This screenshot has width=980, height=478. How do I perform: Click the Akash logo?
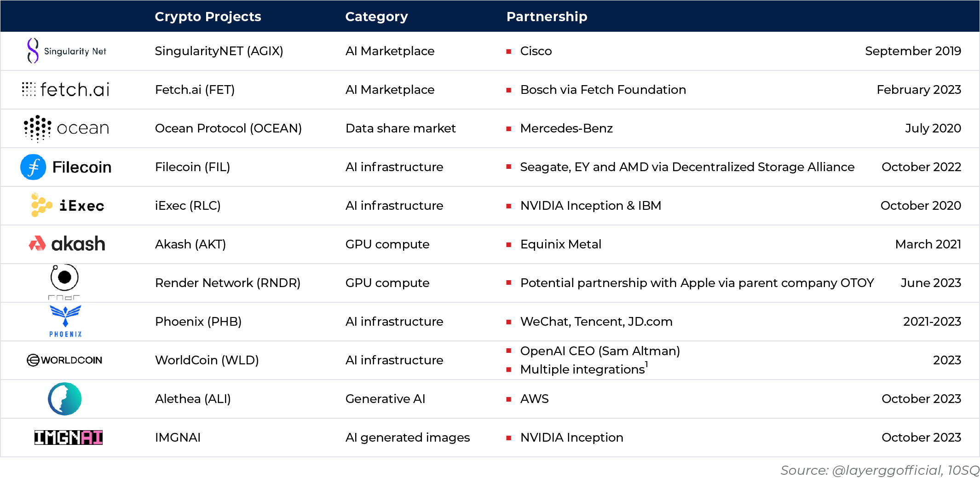coord(67,244)
